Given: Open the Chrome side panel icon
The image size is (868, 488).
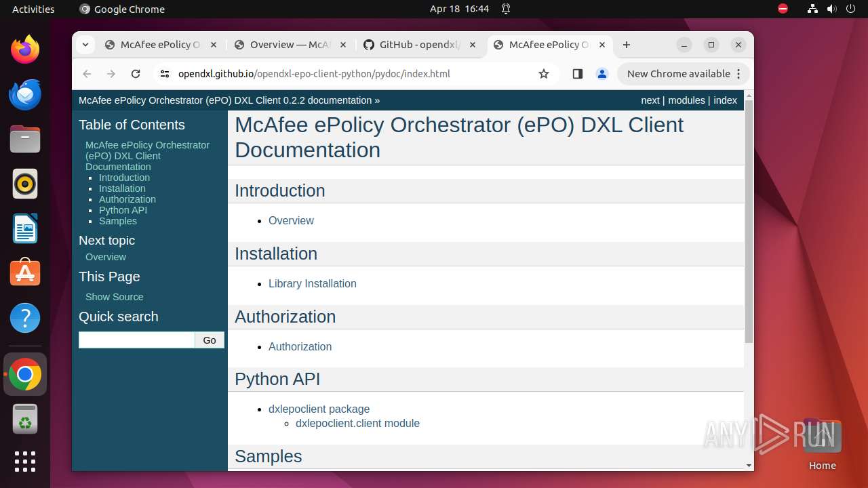Looking at the screenshot, I should [578, 74].
